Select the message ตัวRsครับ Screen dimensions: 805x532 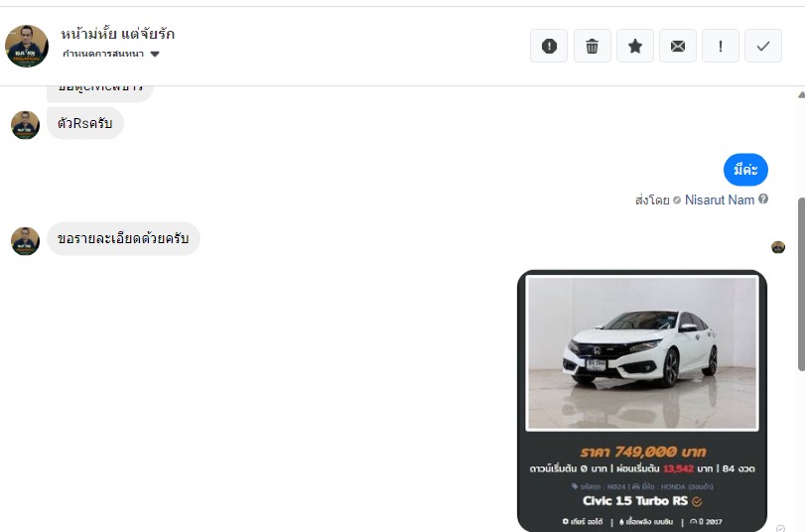(85, 123)
